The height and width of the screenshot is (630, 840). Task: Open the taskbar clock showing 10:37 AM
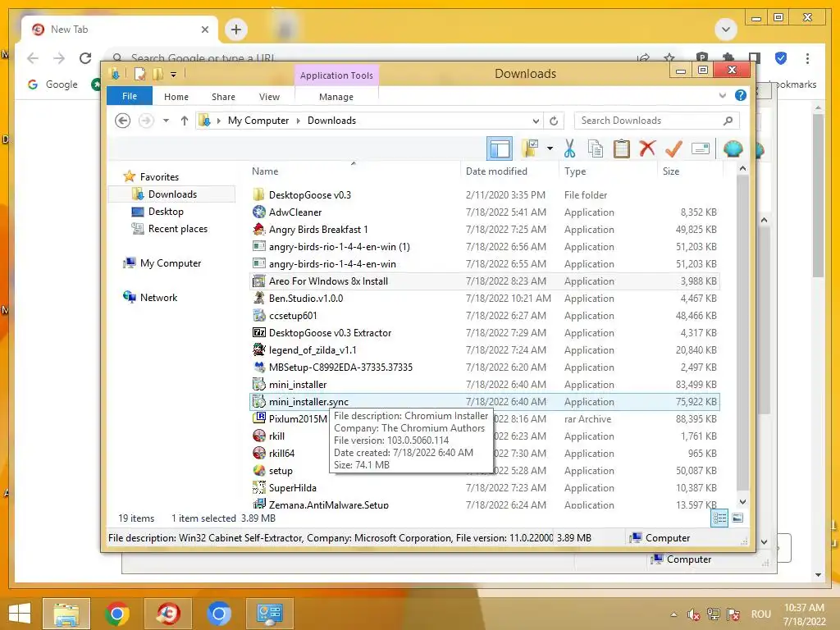[x=804, y=614]
